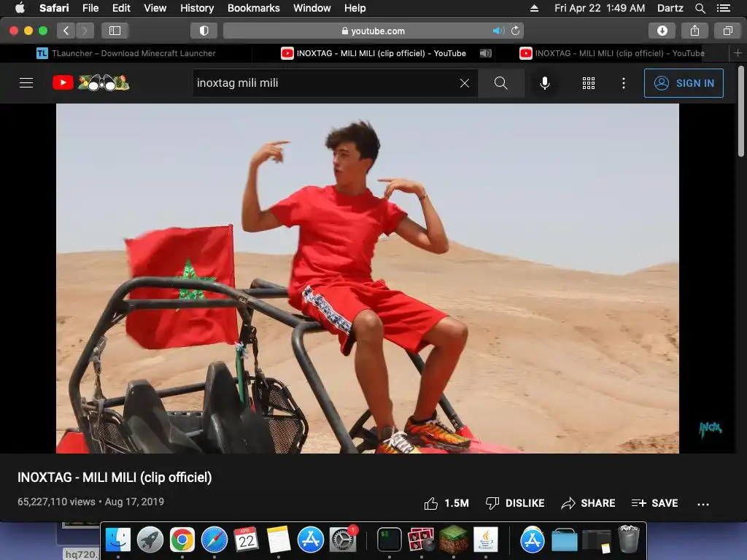Switch to the TLauncher tab

[x=126, y=53]
